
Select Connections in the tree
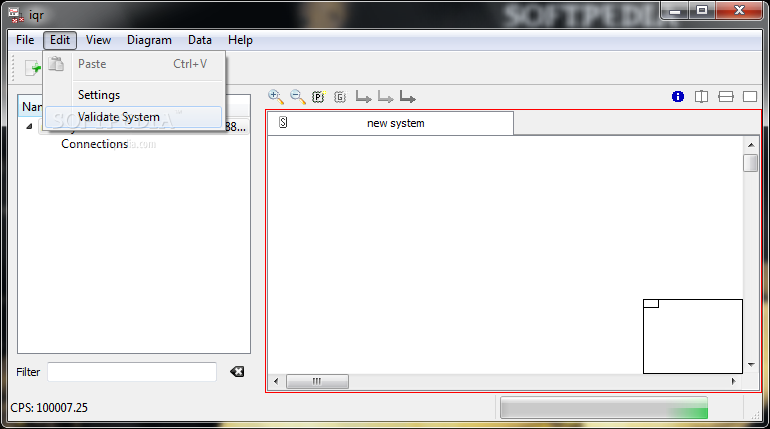point(94,144)
